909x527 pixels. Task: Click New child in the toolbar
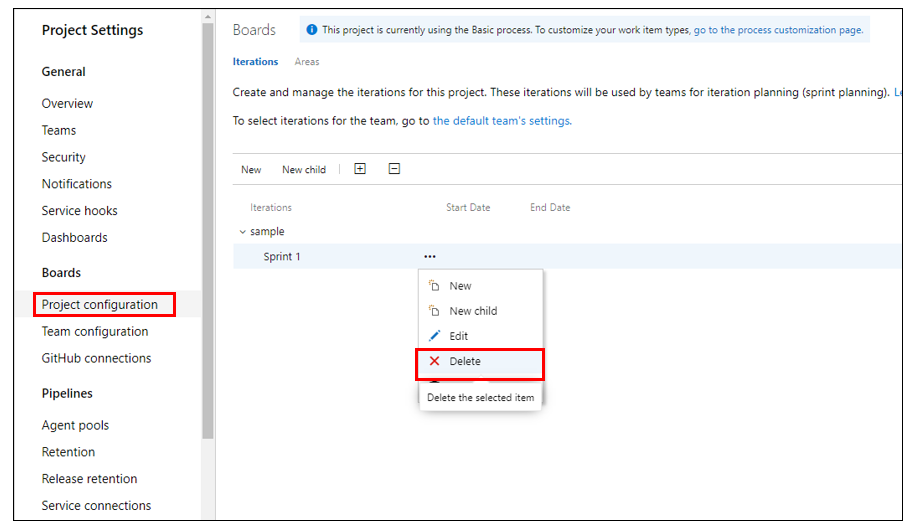point(304,170)
